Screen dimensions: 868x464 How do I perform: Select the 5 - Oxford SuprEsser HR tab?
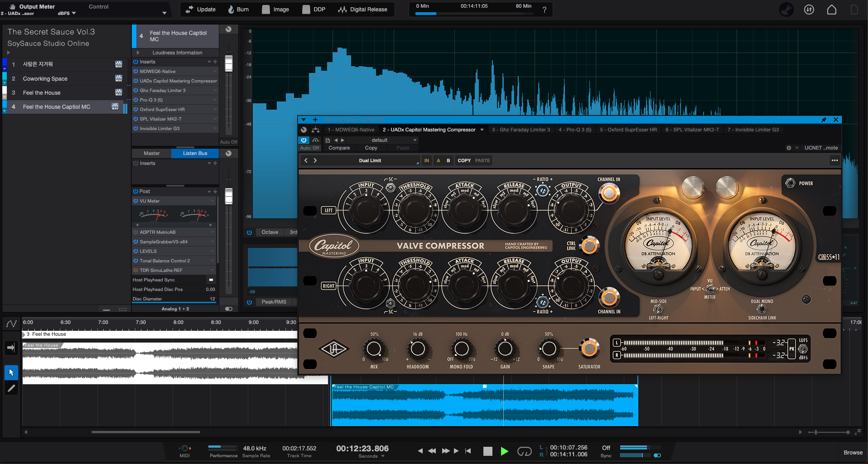[628, 130]
